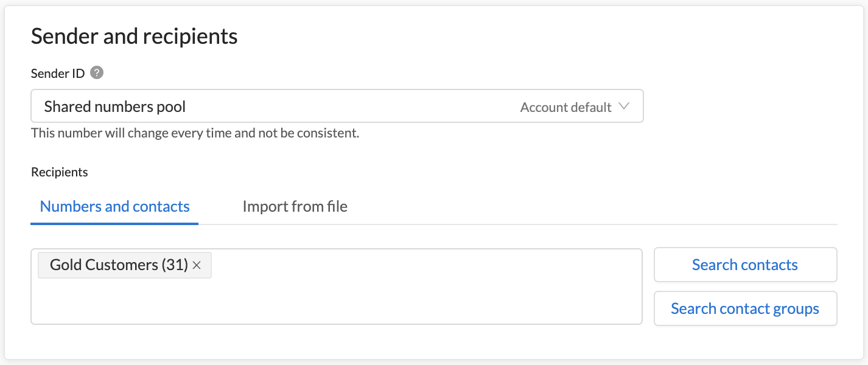Click the Sender ID help question-mark icon

coord(97,73)
